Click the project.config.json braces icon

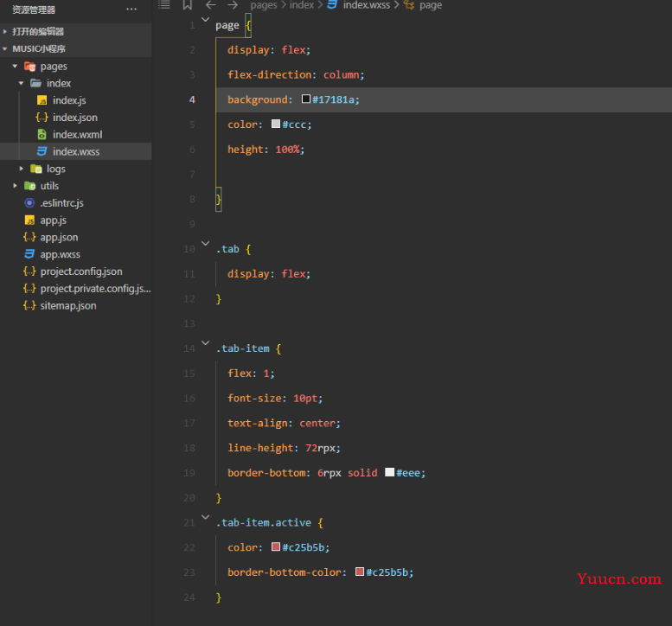29,271
